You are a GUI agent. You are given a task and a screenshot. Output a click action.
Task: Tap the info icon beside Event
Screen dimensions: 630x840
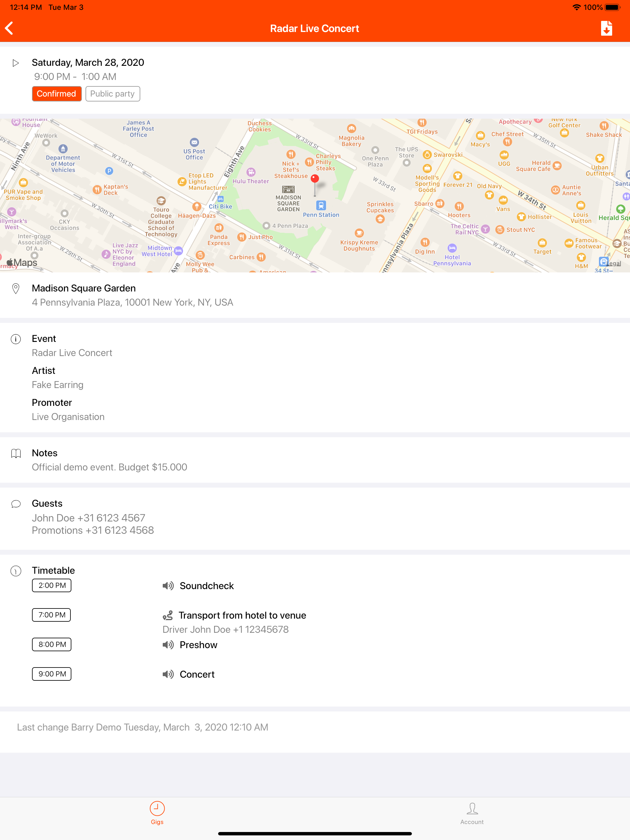tap(16, 339)
